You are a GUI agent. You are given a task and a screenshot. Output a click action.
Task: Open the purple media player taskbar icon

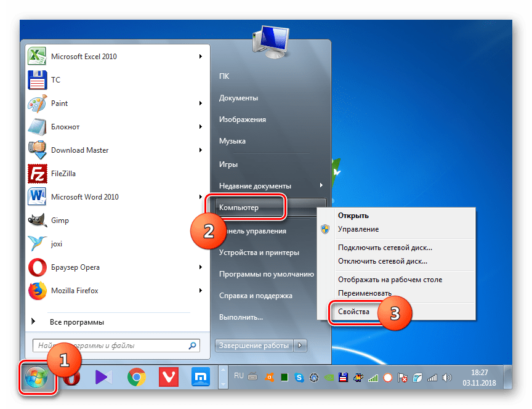coord(103,377)
